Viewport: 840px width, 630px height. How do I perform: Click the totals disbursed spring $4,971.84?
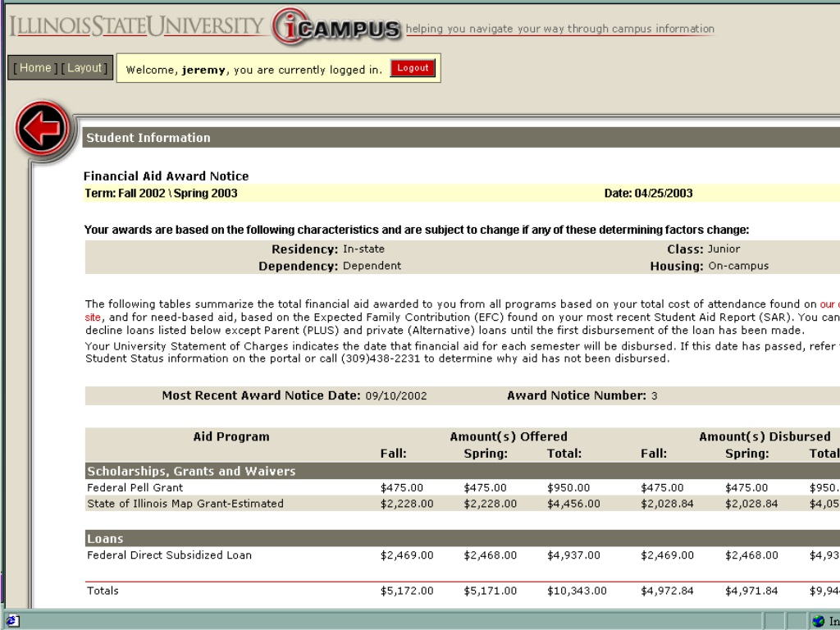tap(751, 591)
